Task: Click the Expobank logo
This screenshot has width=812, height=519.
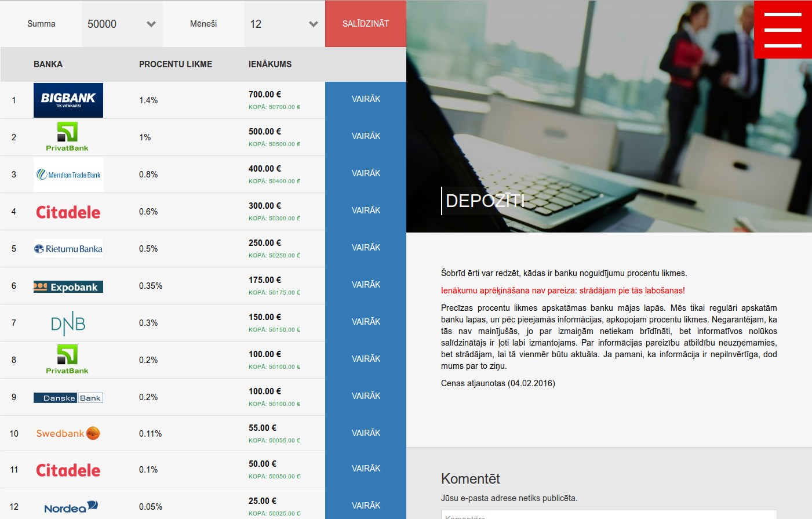Action: (68, 287)
